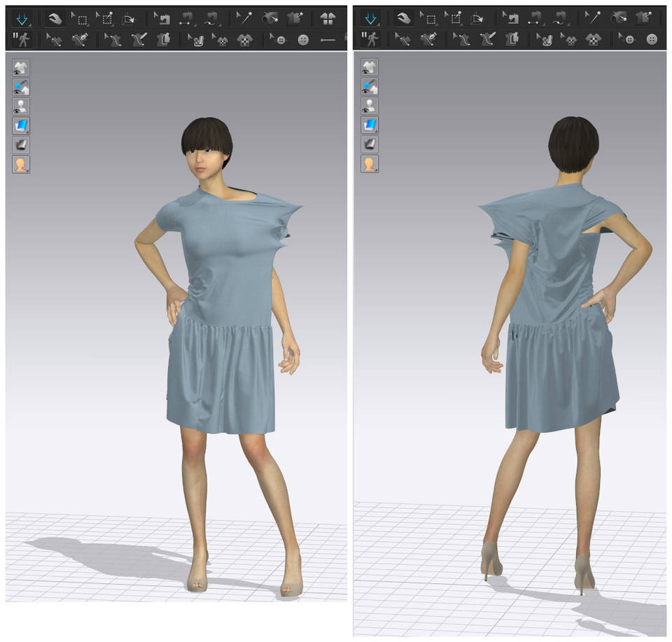Expand the selection tool's corner dropdown
The image size is (672, 642).
tap(88, 26)
